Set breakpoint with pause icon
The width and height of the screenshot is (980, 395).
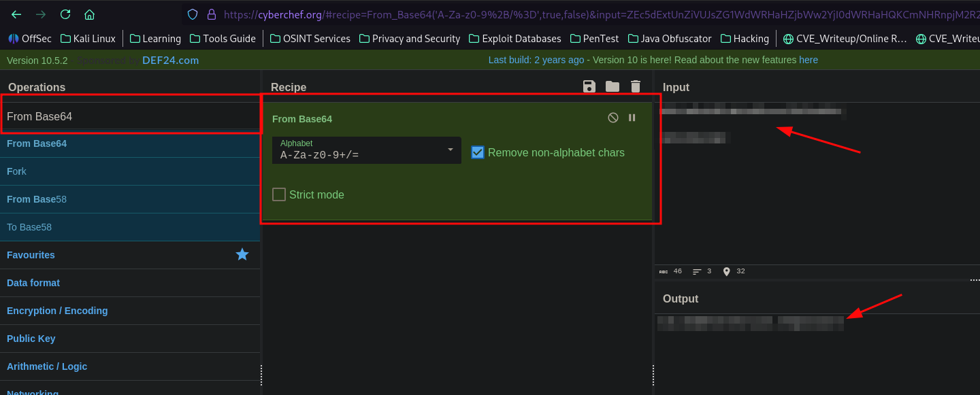tap(632, 118)
